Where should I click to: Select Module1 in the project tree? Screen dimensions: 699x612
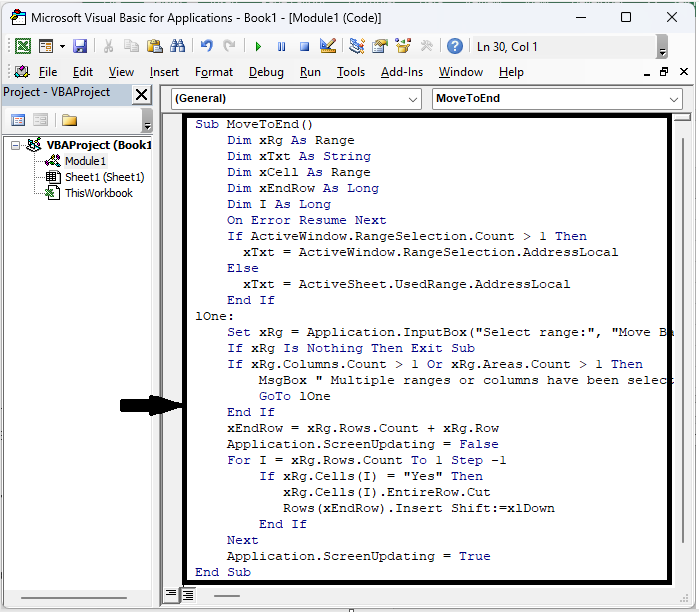(85, 161)
